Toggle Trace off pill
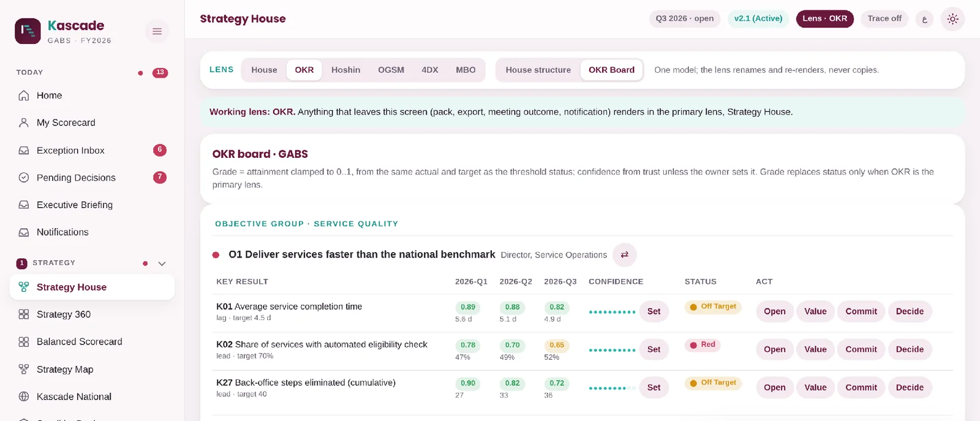 point(884,19)
